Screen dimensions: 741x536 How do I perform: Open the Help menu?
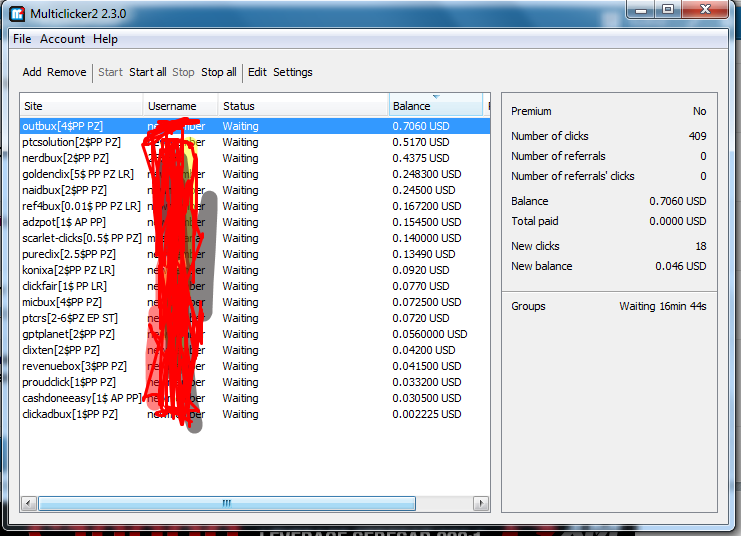[x=105, y=39]
